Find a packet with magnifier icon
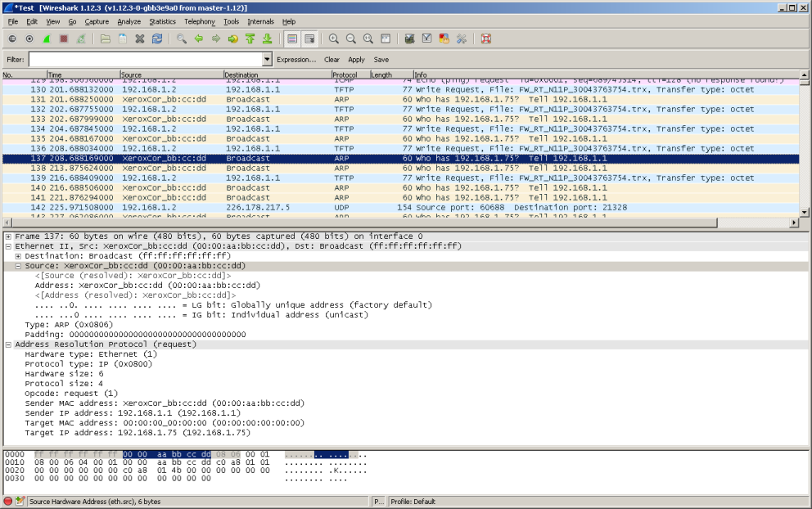Screen dimensions: 812x509 pos(181,38)
